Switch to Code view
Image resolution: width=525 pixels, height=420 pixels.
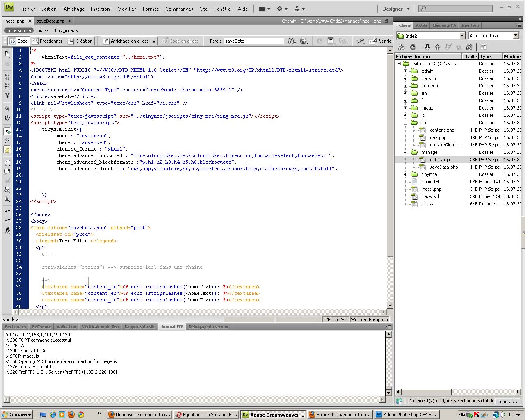coord(18,41)
